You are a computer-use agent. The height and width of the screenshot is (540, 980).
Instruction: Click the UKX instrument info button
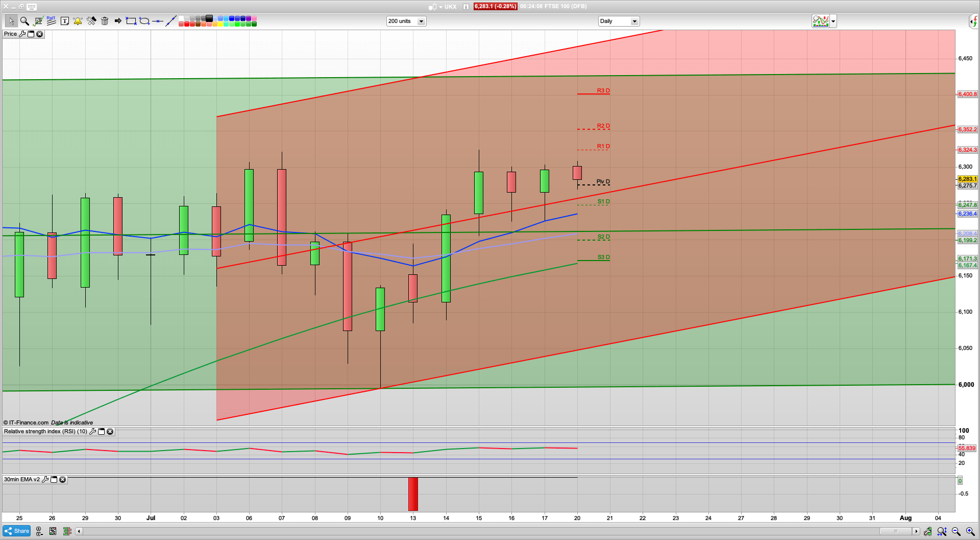pyautogui.click(x=465, y=7)
